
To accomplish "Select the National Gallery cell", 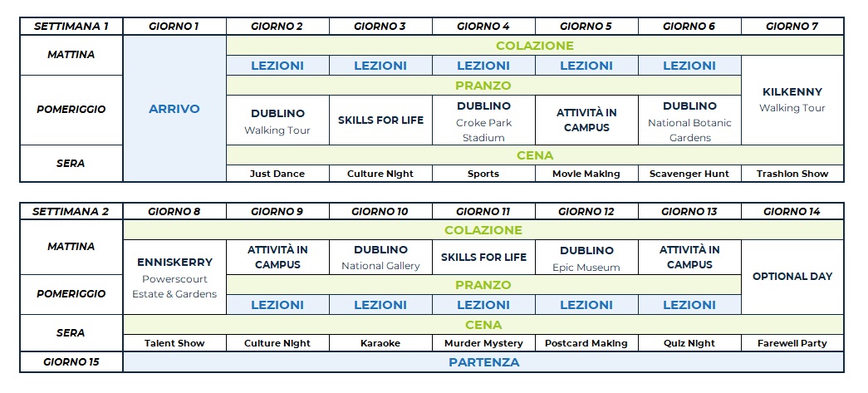I will click(380, 258).
